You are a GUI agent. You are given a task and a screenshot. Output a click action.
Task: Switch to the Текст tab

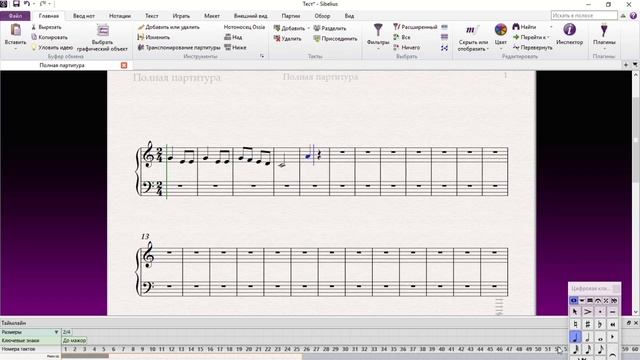click(x=151, y=16)
